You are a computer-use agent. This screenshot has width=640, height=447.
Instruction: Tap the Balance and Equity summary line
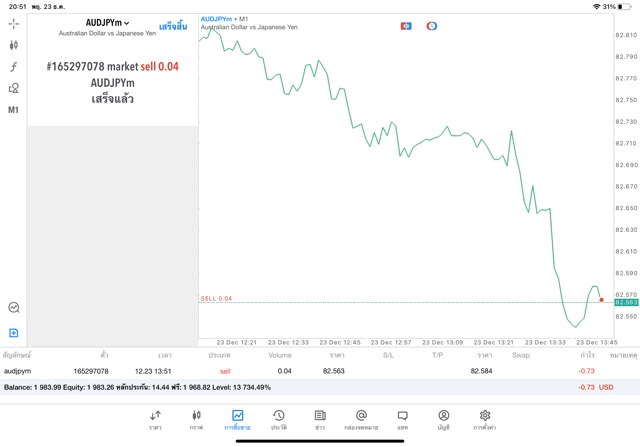pyautogui.click(x=137, y=387)
